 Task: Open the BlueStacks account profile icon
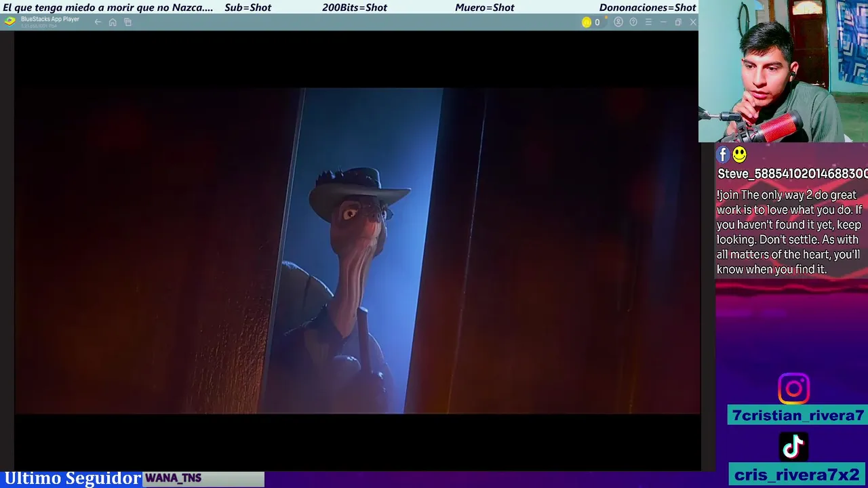(618, 22)
